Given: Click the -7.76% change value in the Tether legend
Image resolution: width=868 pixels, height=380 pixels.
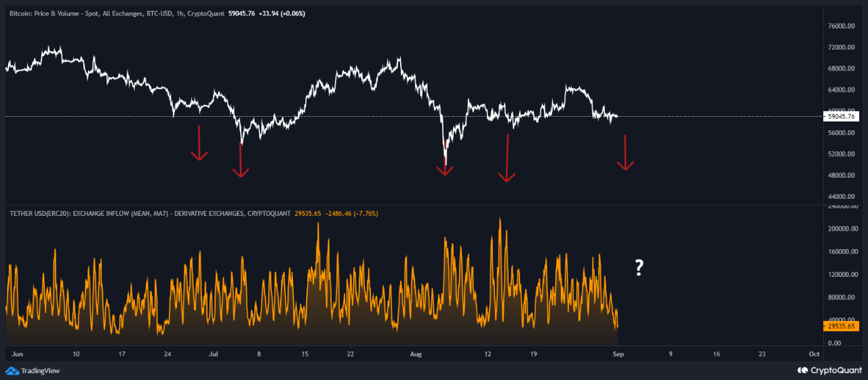Looking at the screenshot, I should pyautogui.click(x=364, y=213).
